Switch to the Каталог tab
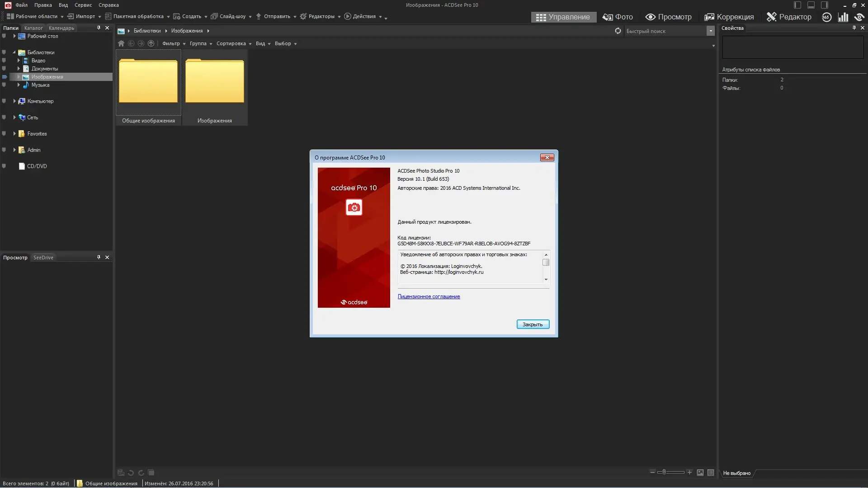This screenshot has width=868, height=488. [x=33, y=28]
